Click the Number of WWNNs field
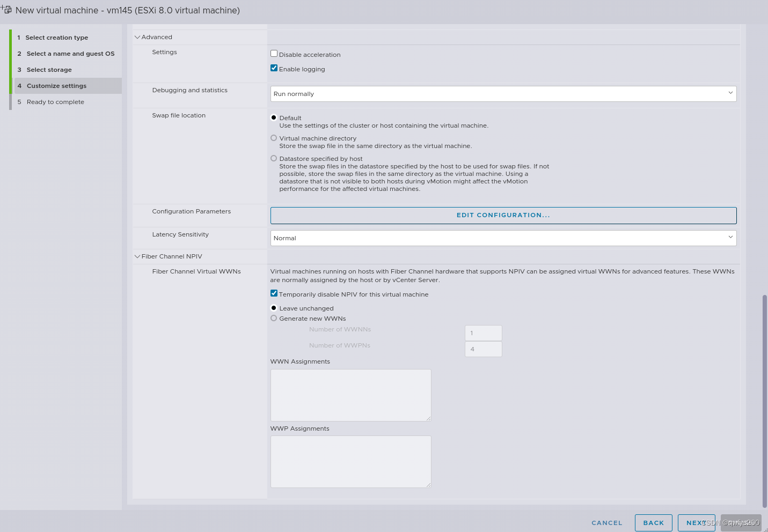 click(x=483, y=333)
